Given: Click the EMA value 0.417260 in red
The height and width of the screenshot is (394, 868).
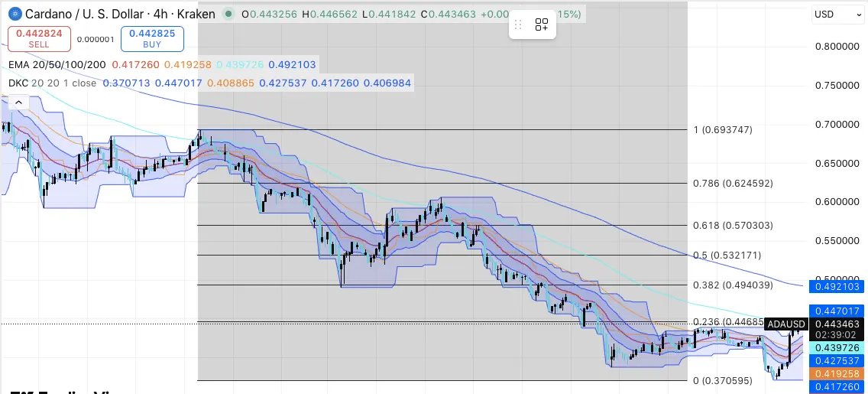Looking at the screenshot, I should click(136, 65).
